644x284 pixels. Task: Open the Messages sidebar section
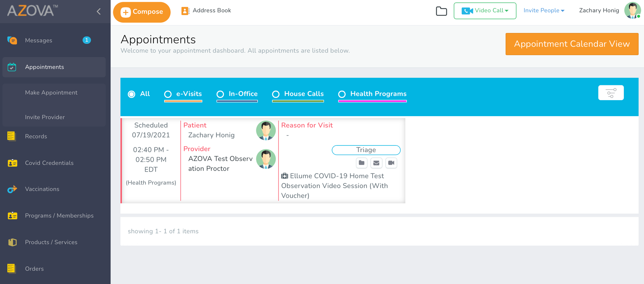pos(38,40)
